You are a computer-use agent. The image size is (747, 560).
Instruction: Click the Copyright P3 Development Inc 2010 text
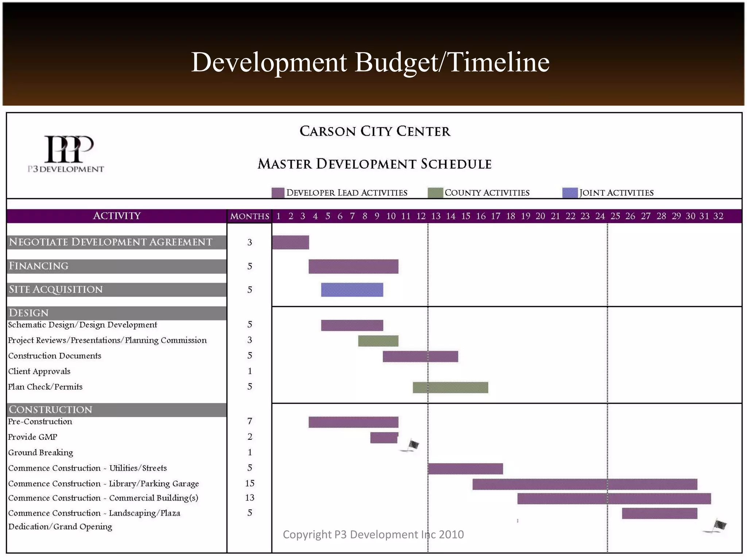pos(373,534)
